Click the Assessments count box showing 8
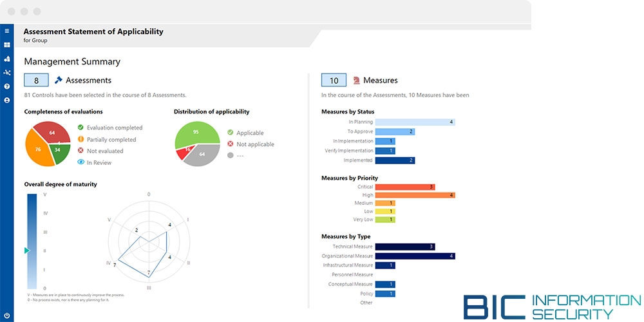Screen dimensions: 644x322 (36, 80)
